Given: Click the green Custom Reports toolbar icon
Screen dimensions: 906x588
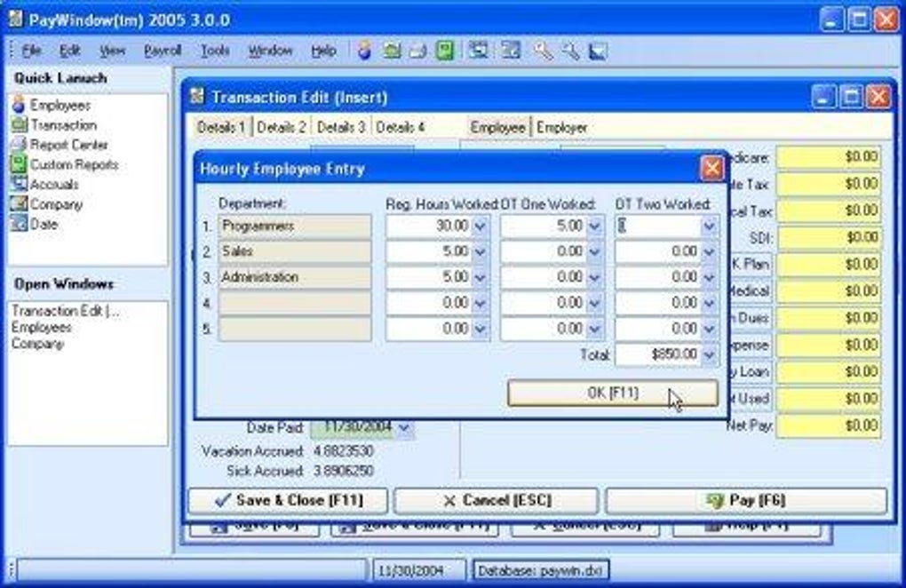Looking at the screenshot, I should [x=444, y=51].
